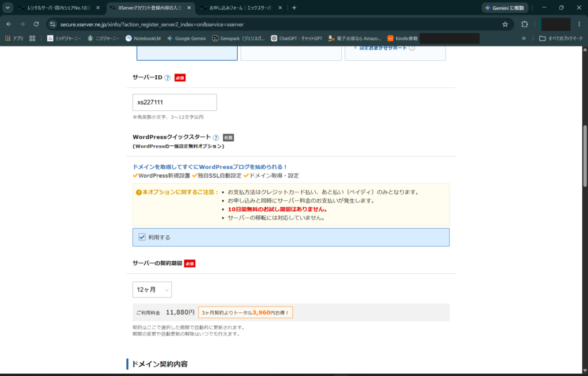Open the NotebookLM bookmark
The height and width of the screenshot is (376, 588).
click(143, 38)
